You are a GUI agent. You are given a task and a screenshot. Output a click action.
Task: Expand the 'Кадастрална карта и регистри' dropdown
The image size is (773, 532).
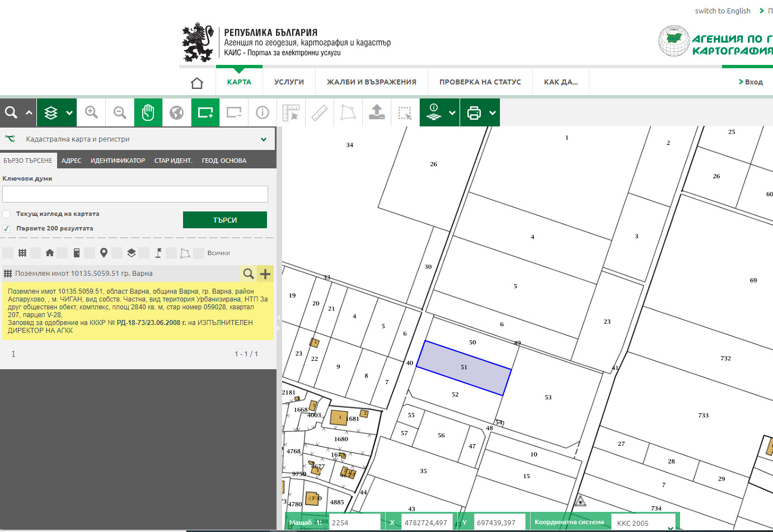(x=264, y=139)
